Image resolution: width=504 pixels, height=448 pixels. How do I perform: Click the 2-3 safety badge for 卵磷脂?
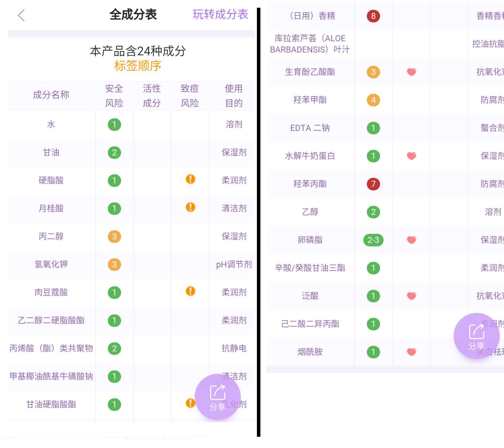(x=373, y=240)
